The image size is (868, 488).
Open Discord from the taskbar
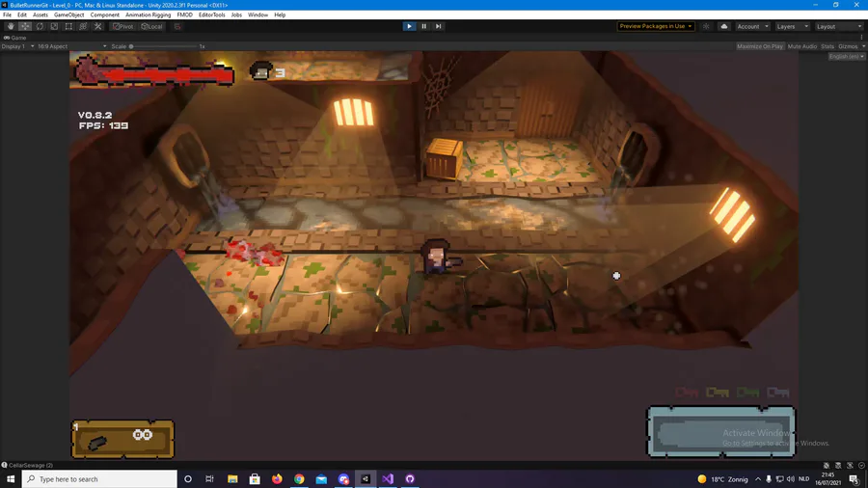click(x=343, y=478)
